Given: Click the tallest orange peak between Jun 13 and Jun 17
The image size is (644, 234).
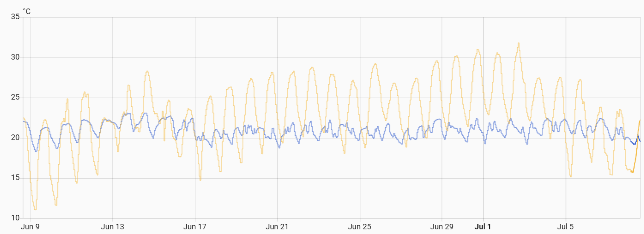Looking at the screenshot, I should click(147, 71).
